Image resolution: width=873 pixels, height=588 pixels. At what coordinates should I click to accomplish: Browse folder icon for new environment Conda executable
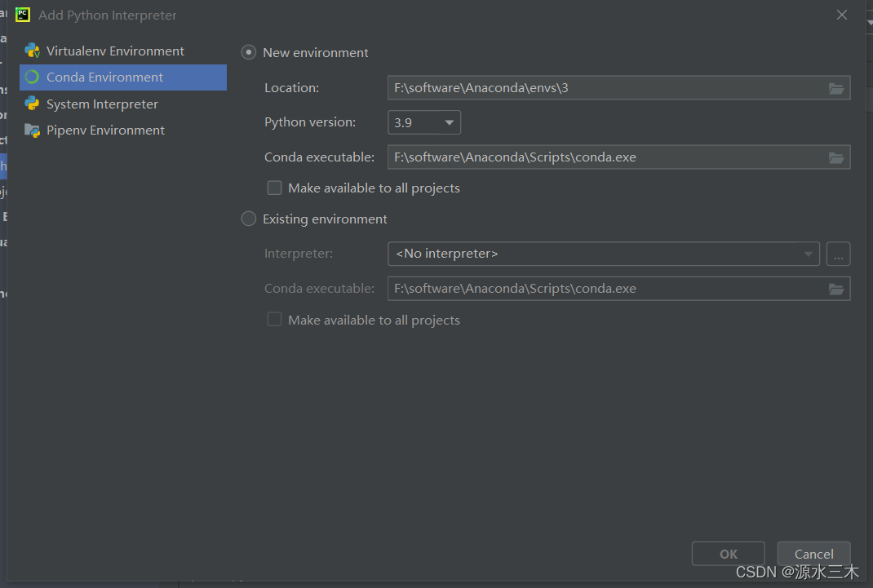[x=835, y=158]
